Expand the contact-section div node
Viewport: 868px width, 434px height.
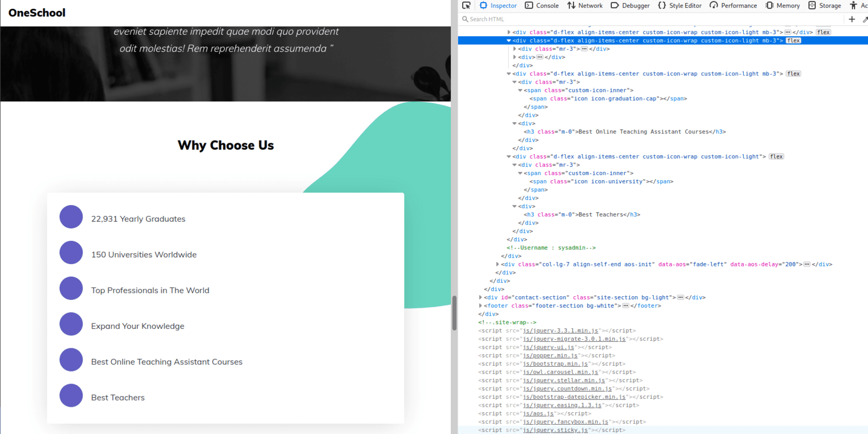481,297
